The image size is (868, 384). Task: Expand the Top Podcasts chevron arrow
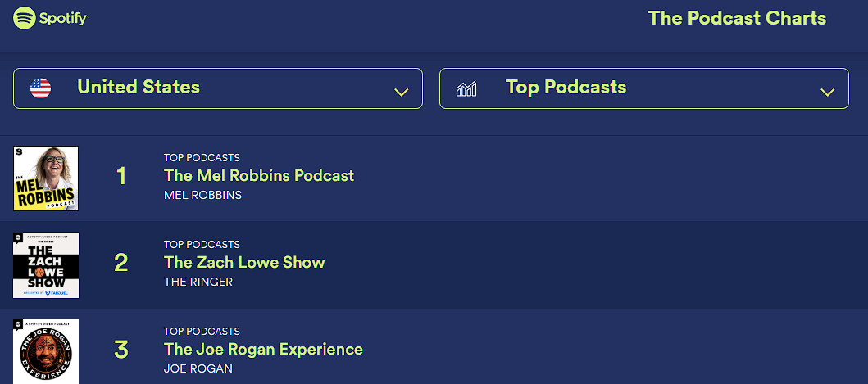tap(828, 93)
